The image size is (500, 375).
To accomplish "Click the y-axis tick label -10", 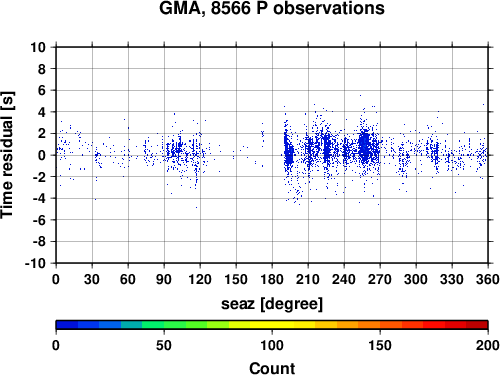I will [x=35, y=263].
